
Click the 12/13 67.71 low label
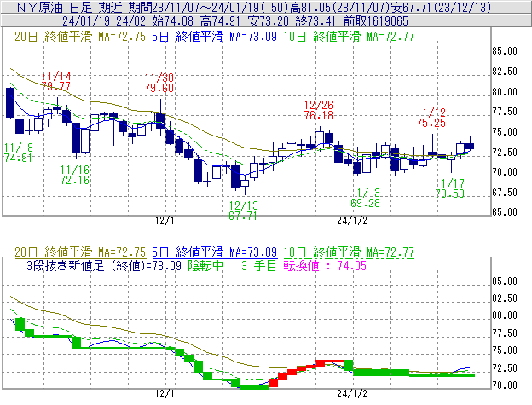[243, 211]
